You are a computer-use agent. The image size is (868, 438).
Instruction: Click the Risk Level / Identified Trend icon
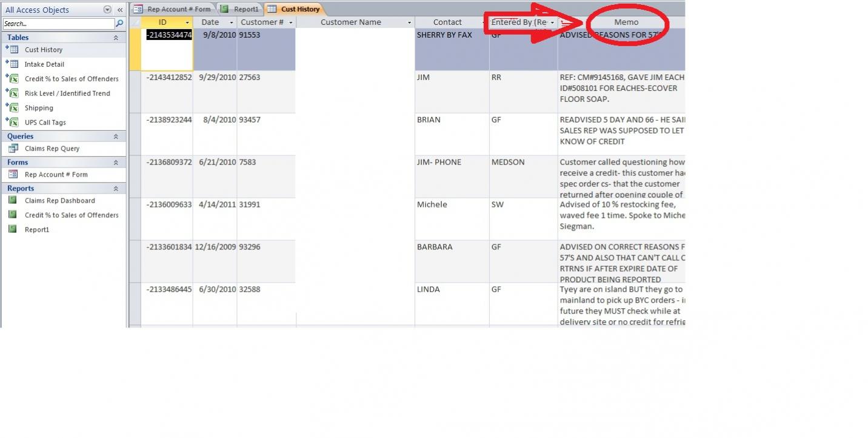[12, 93]
